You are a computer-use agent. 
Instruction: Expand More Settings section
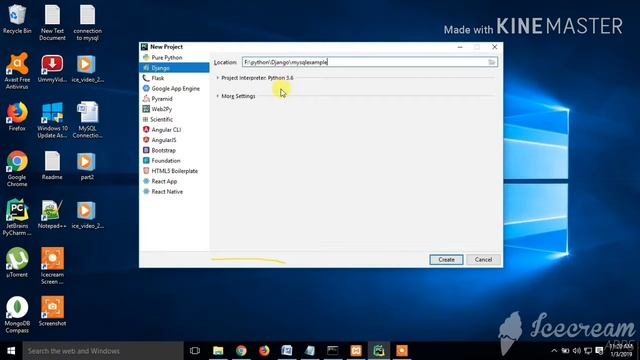(x=218, y=96)
